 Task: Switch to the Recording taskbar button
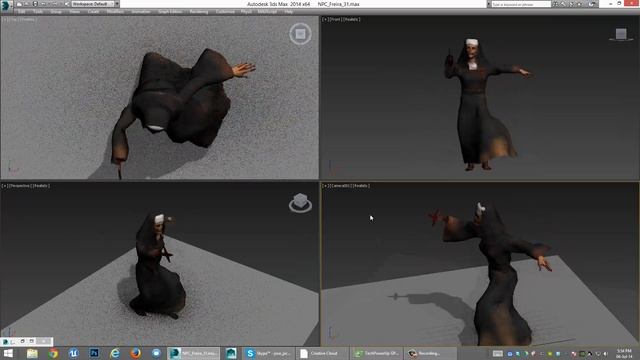[431, 353]
